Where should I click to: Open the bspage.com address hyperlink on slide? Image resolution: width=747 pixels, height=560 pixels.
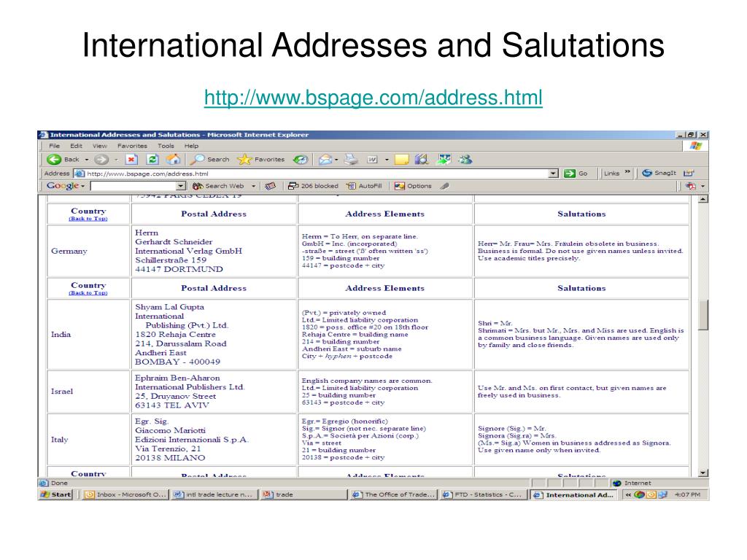(373, 98)
